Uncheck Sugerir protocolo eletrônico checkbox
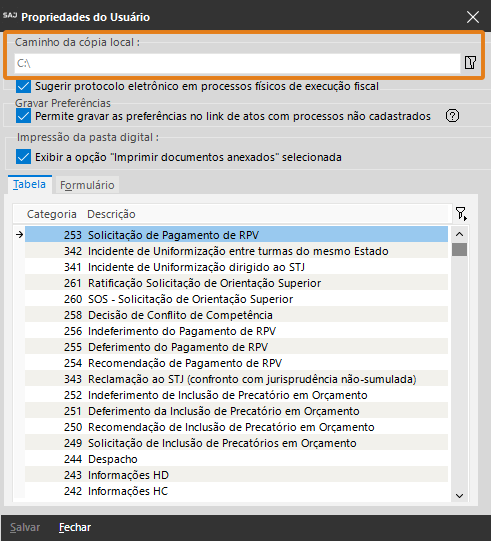The image size is (491, 541). click(x=23, y=86)
